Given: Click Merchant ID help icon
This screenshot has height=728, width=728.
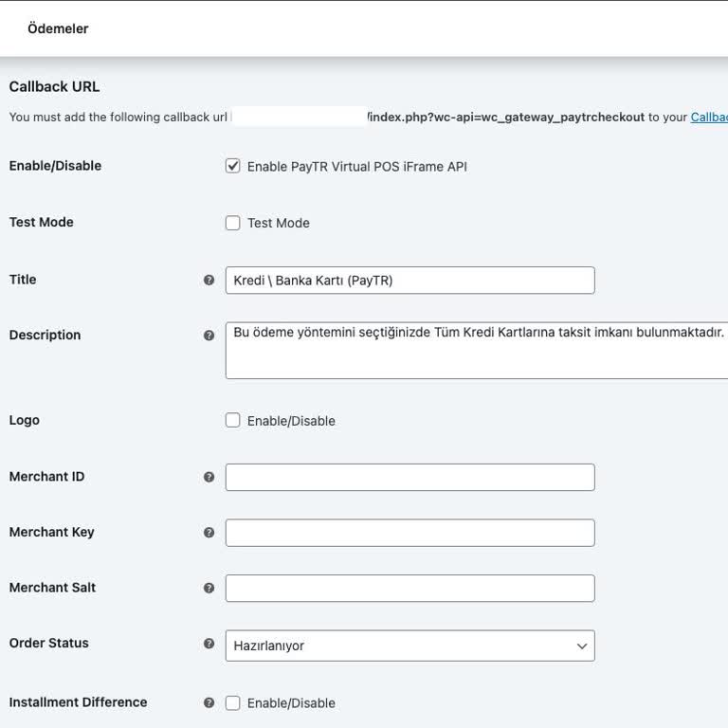Looking at the screenshot, I should pyautogui.click(x=209, y=477).
